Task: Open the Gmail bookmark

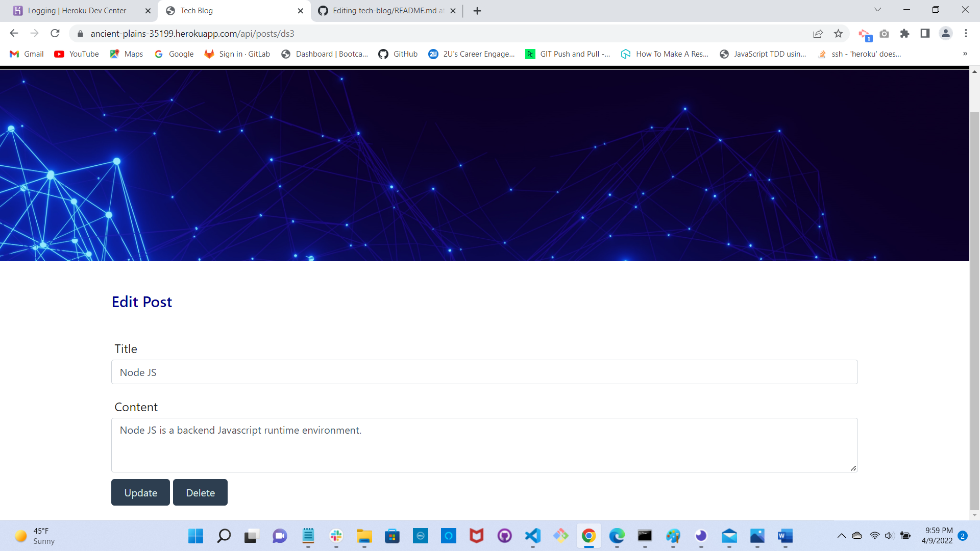Action: 27,54
